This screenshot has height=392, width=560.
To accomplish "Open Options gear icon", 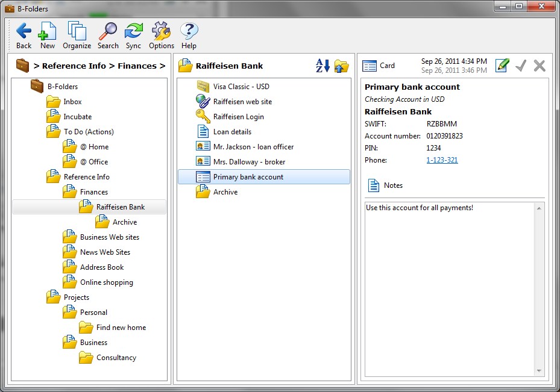I will pyautogui.click(x=162, y=31).
